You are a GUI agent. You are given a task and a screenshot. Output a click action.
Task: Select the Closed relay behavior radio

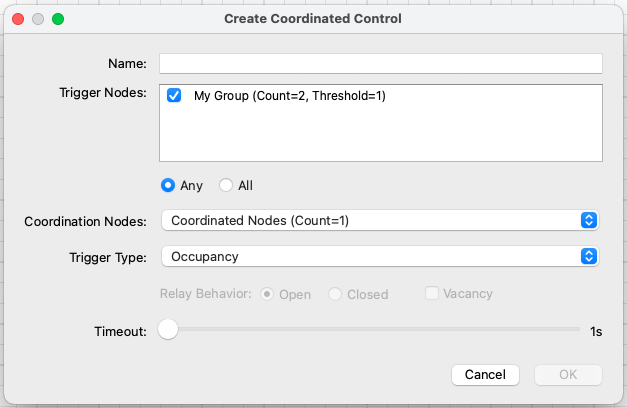click(335, 294)
